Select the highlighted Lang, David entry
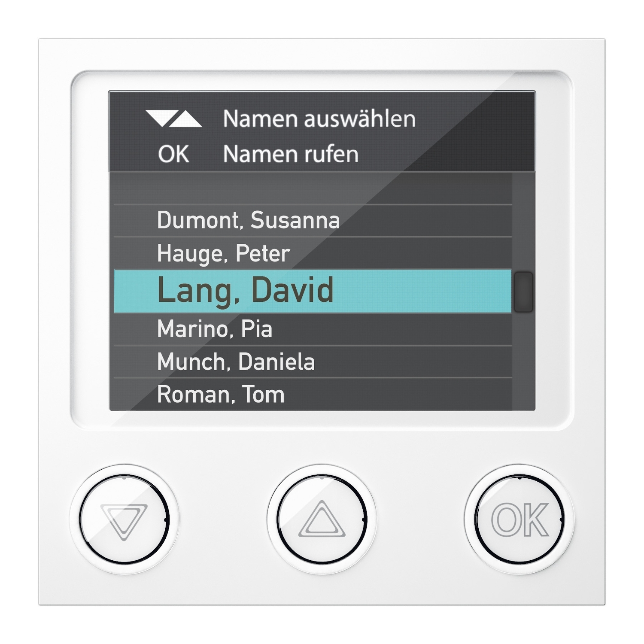The height and width of the screenshot is (644, 644). coord(313,291)
